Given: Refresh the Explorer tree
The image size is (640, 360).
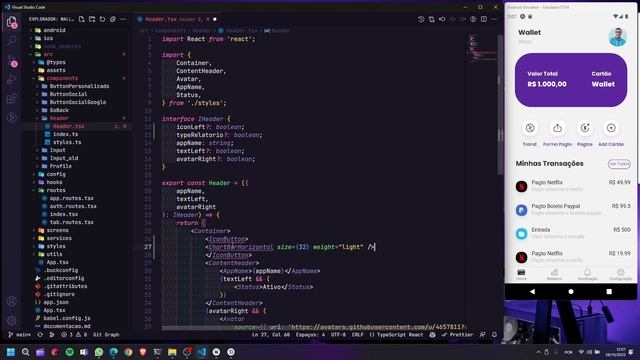Looking at the screenshot, I should point(102,19).
